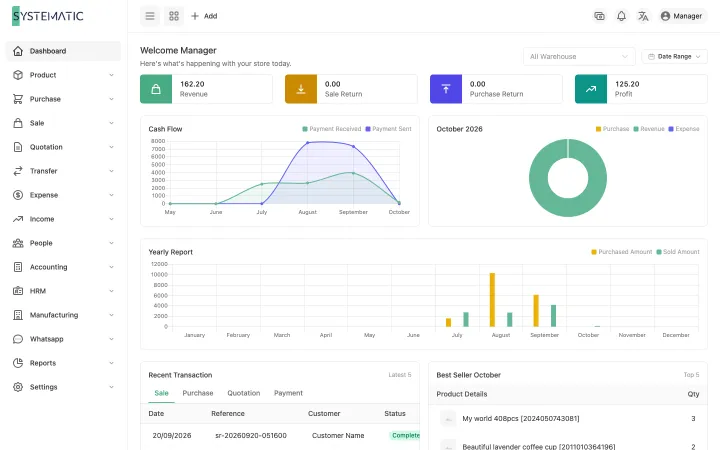Expand the Product menu chevron
This screenshot has height=450, width=720.
click(111, 75)
